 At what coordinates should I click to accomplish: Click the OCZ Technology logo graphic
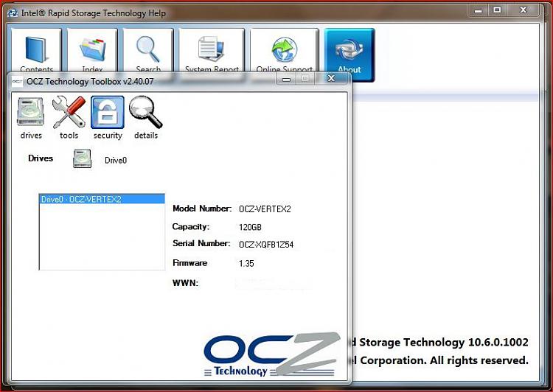point(272,354)
